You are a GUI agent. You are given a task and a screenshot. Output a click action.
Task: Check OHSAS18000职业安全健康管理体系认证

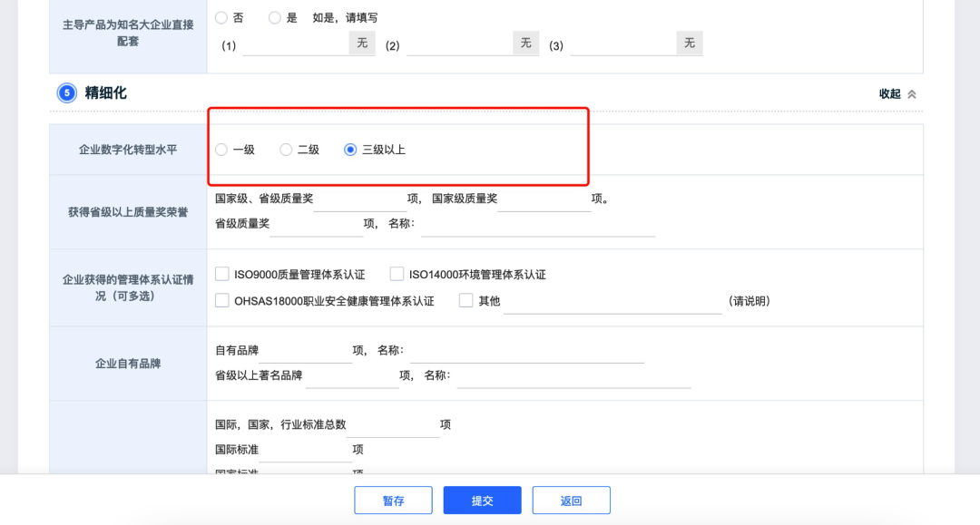222,300
